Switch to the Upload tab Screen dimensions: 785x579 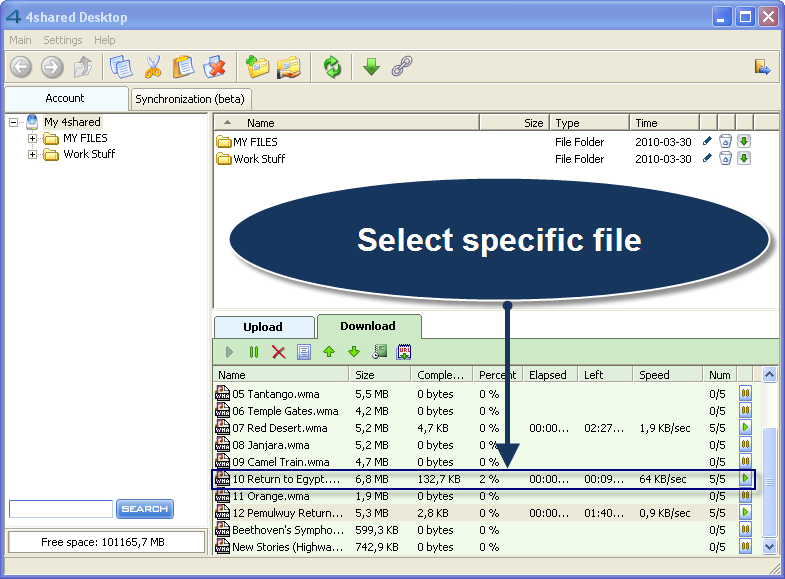pos(263,327)
